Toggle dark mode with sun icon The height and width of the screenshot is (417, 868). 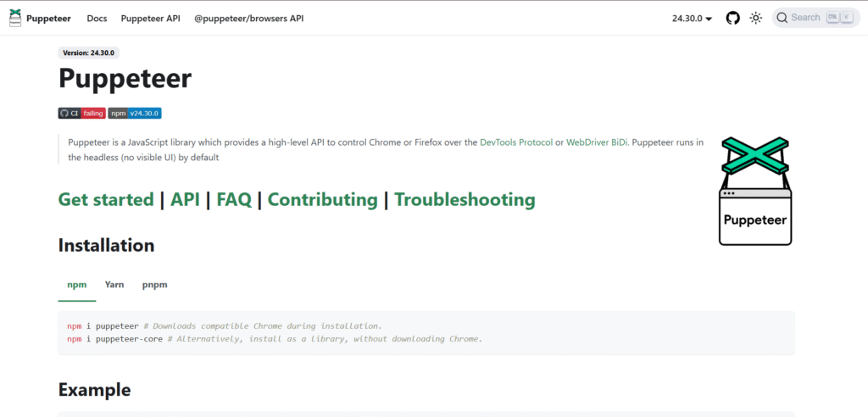coord(756,18)
